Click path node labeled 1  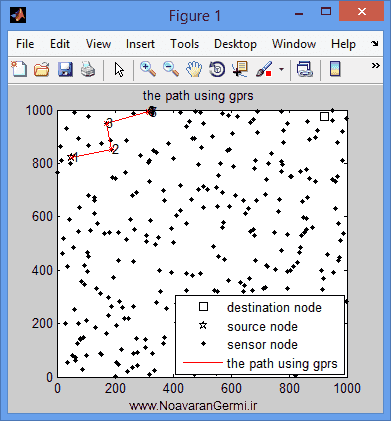[x=71, y=157]
